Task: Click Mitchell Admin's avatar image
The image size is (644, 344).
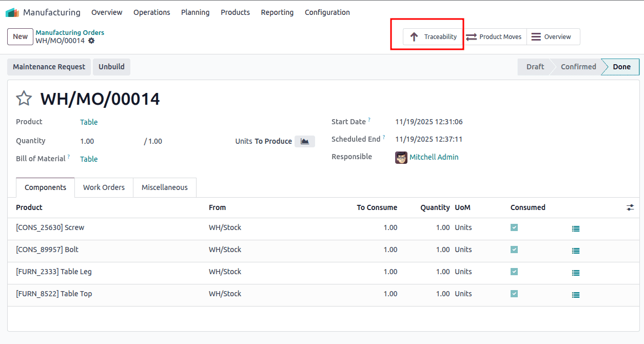Action: coord(401,157)
